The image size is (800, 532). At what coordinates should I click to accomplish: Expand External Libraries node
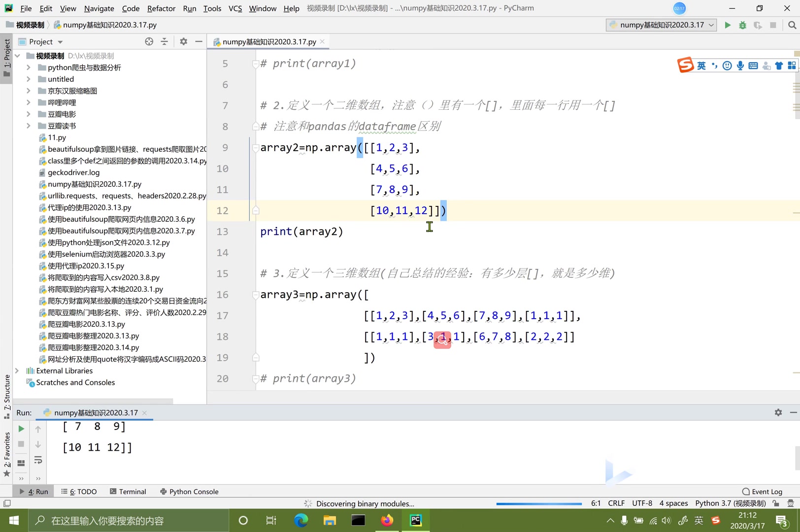click(x=17, y=371)
